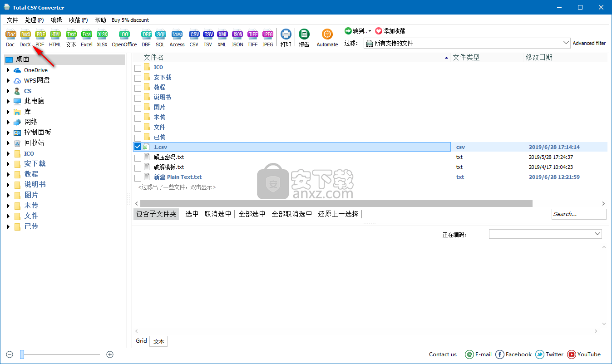Open the file filter (过滤) dropdown
Viewport: 612px width, 364px height.
pos(566,43)
